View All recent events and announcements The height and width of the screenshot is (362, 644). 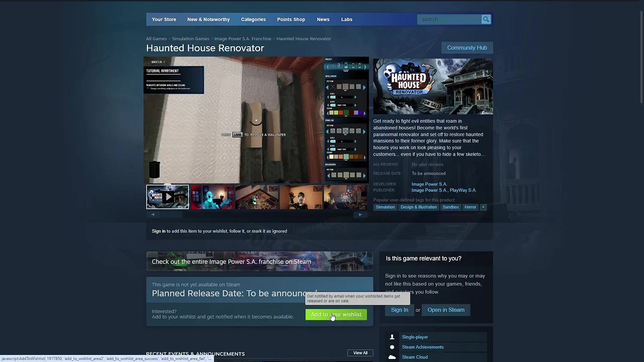(x=360, y=353)
